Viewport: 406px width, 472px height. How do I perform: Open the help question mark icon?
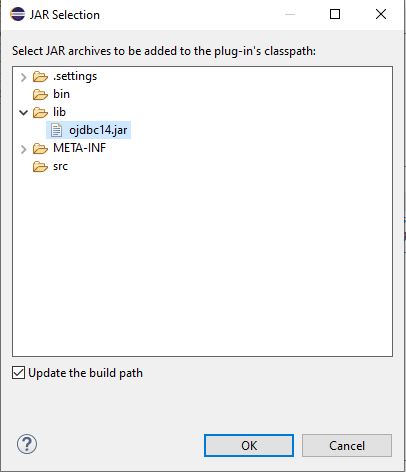27,444
